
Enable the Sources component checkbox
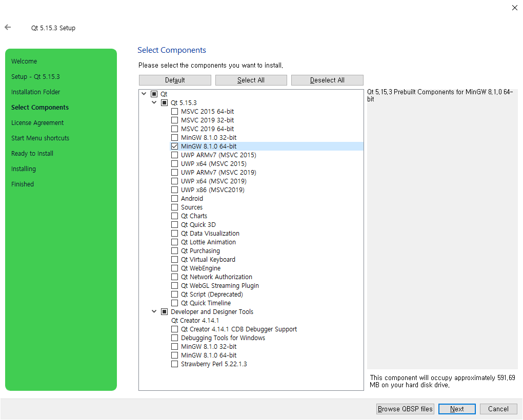(174, 207)
